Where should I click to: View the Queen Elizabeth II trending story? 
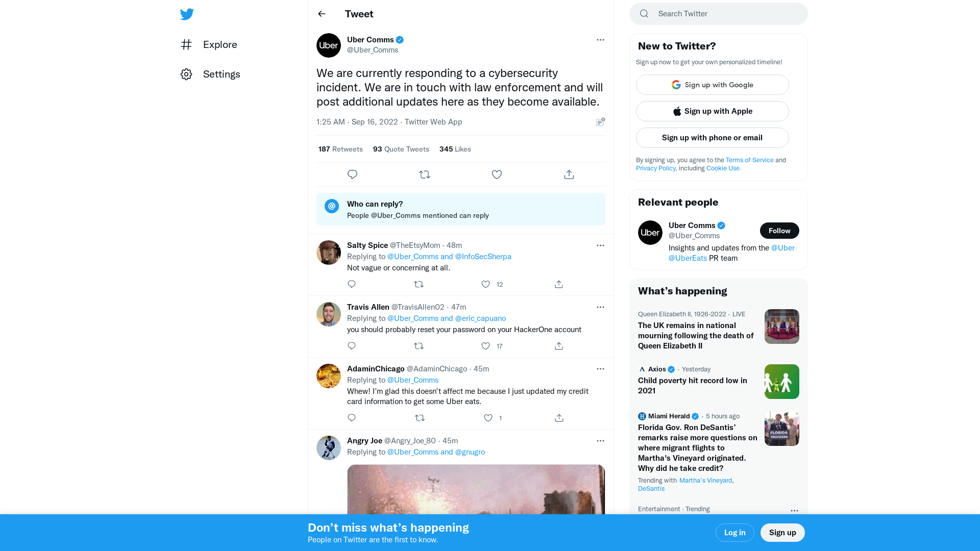(696, 335)
